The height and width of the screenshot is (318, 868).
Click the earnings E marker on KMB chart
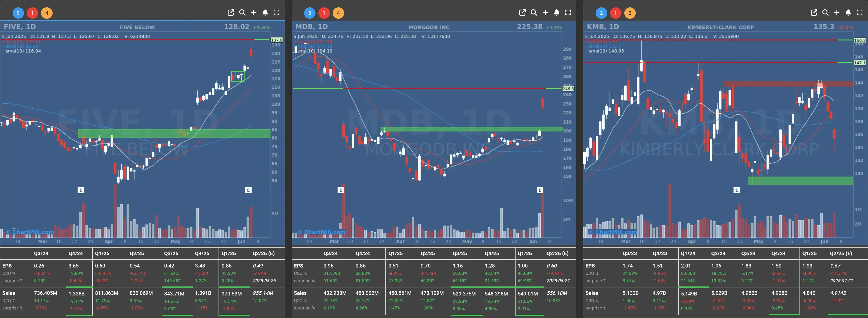pos(737,190)
